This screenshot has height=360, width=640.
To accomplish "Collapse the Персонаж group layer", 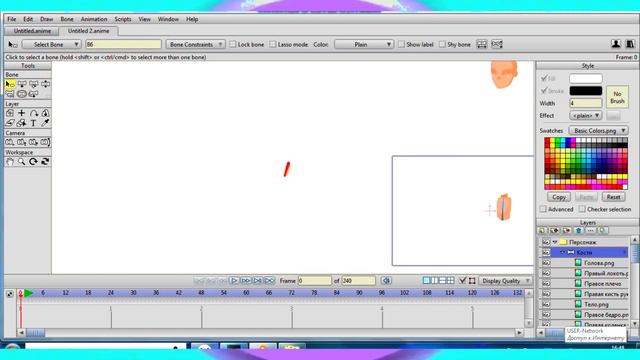I will pyautogui.click(x=555, y=242).
